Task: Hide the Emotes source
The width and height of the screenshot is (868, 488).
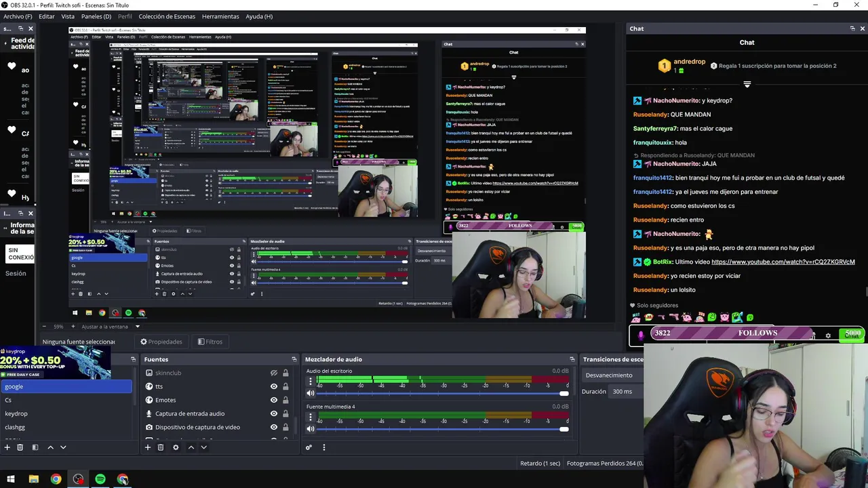Action: (x=274, y=400)
